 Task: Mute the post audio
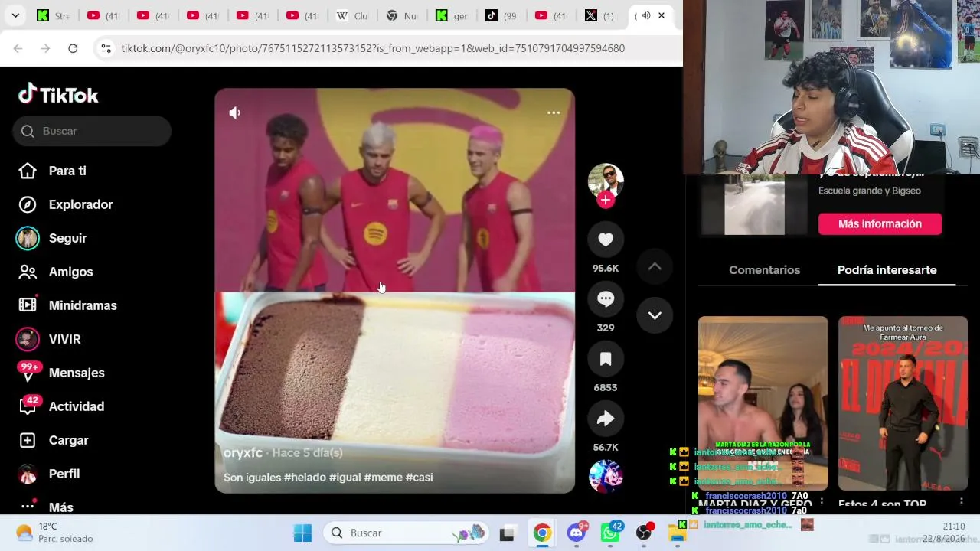[x=235, y=112]
